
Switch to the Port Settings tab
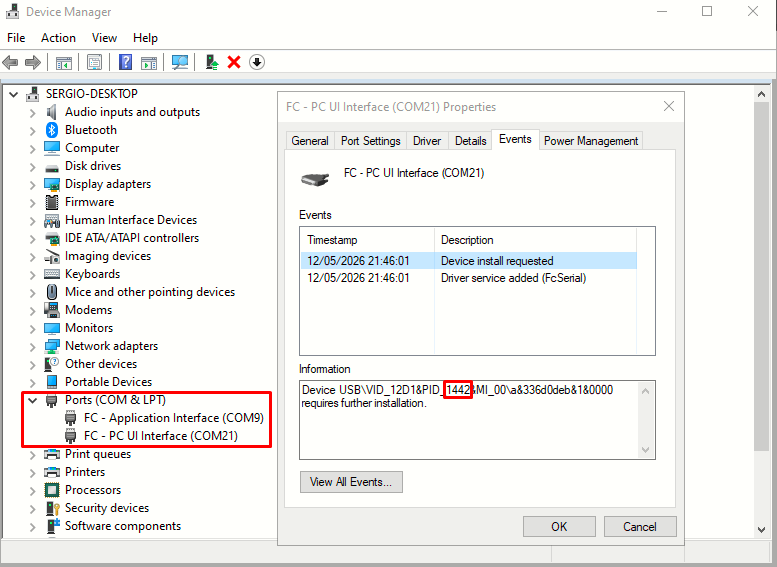pos(371,141)
